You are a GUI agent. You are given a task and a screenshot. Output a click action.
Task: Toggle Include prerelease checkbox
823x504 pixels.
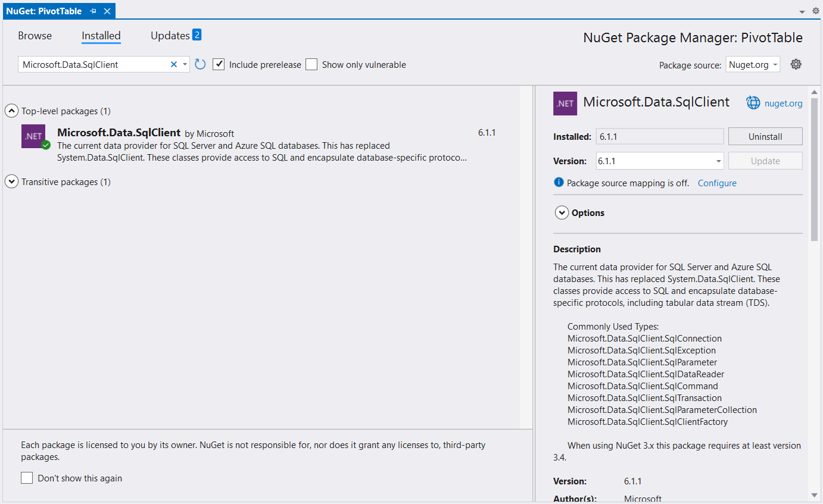click(x=219, y=64)
